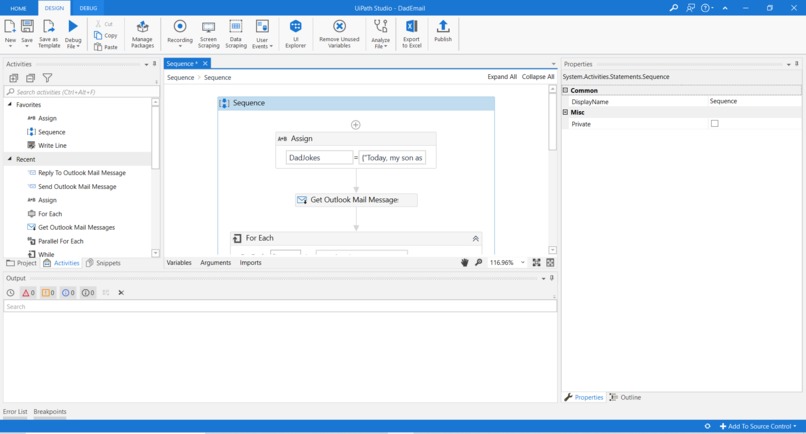Click the clock timestamps icon in the Output panel

pos(10,293)
